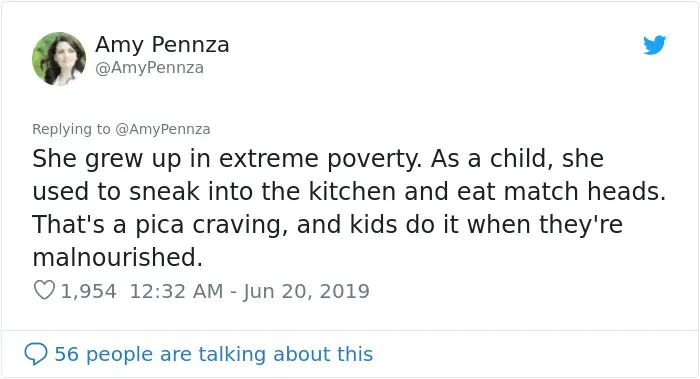Click the 1,954 likes count

88,291
